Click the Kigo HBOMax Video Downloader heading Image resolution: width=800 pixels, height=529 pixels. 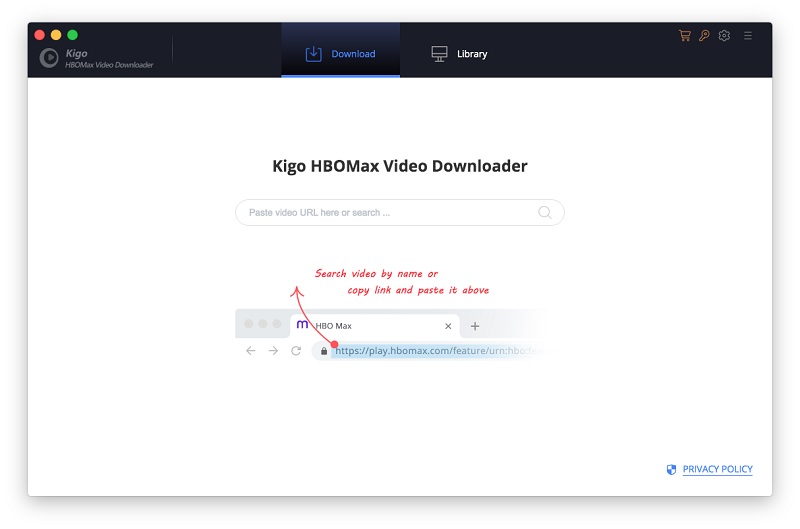coord(399,166)
